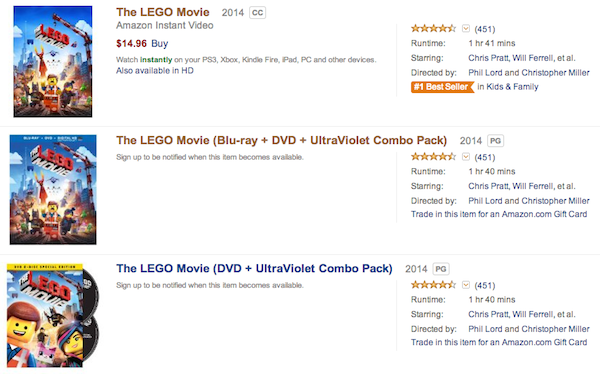Open the DVD special edition cover thumbnail
Screen dimensions: 600x374
[53, 316]
